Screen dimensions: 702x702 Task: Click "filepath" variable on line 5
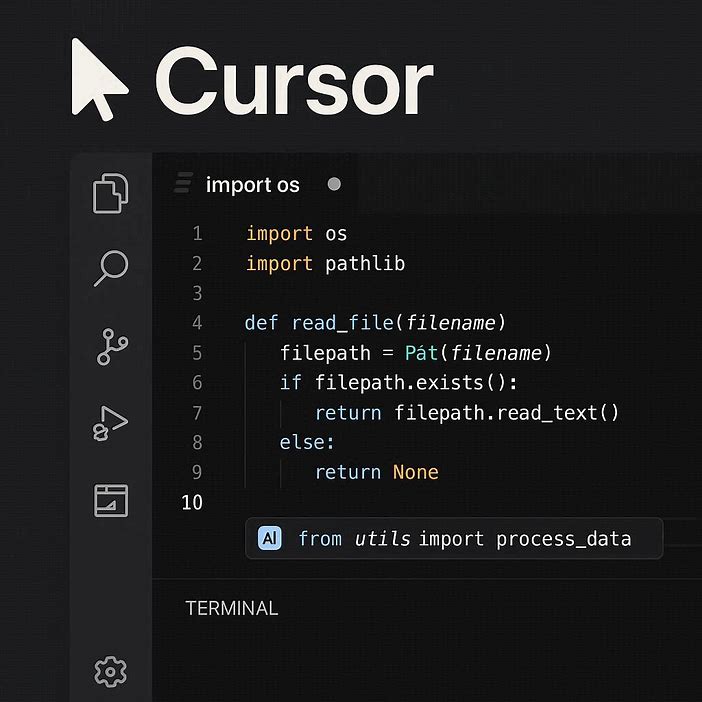[x=325, y=353]
